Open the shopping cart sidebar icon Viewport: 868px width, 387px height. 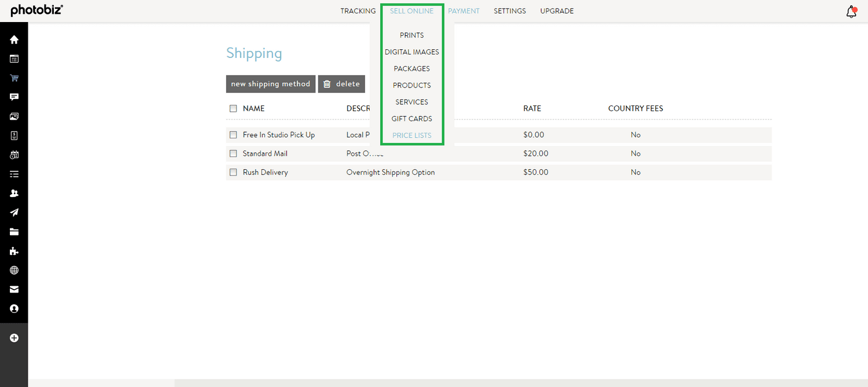point(14,78)
